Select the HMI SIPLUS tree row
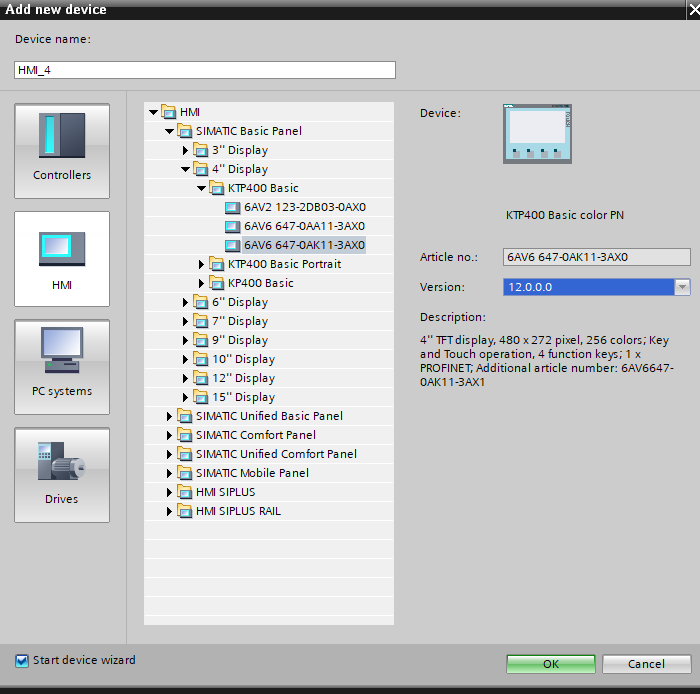The image size is (700, 694). tap(269, 492)
